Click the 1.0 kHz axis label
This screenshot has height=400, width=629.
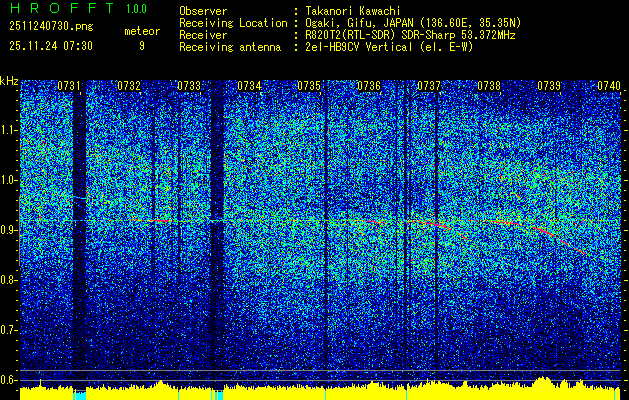pos(9,180)
